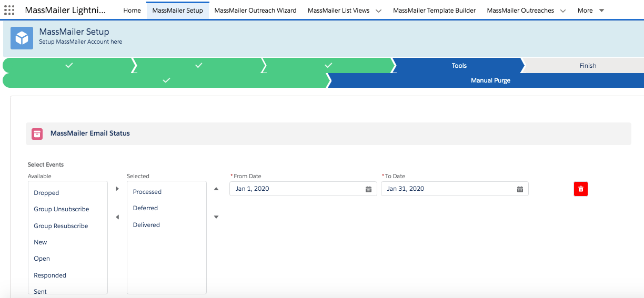Move selected event up with up arrow

(216, 188)
